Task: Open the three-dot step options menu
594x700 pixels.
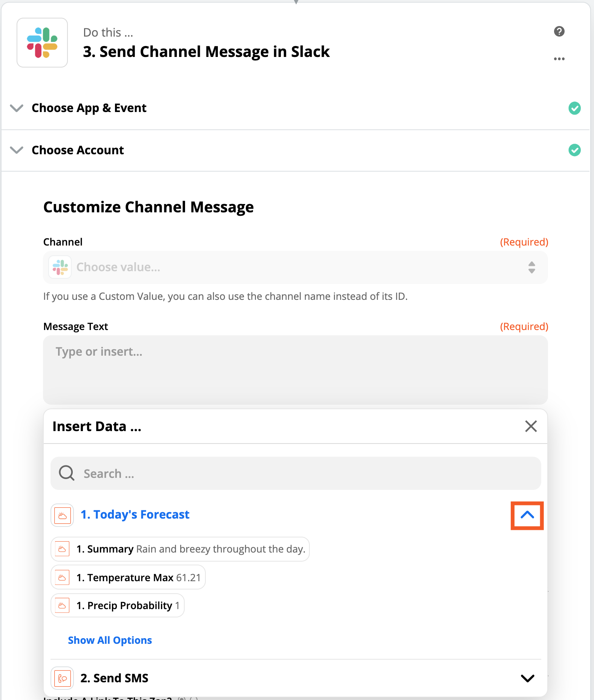Action: (559, 59)
